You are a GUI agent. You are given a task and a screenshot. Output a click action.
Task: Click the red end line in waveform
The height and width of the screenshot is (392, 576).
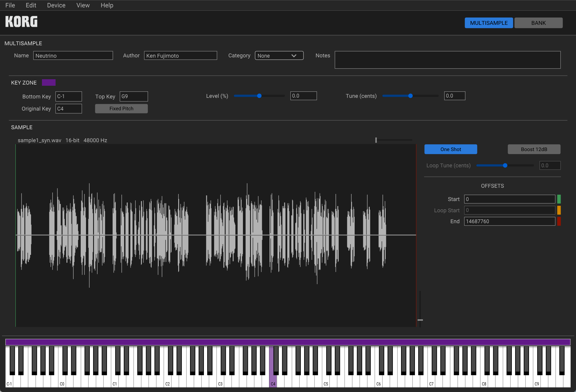click(416, 235)
